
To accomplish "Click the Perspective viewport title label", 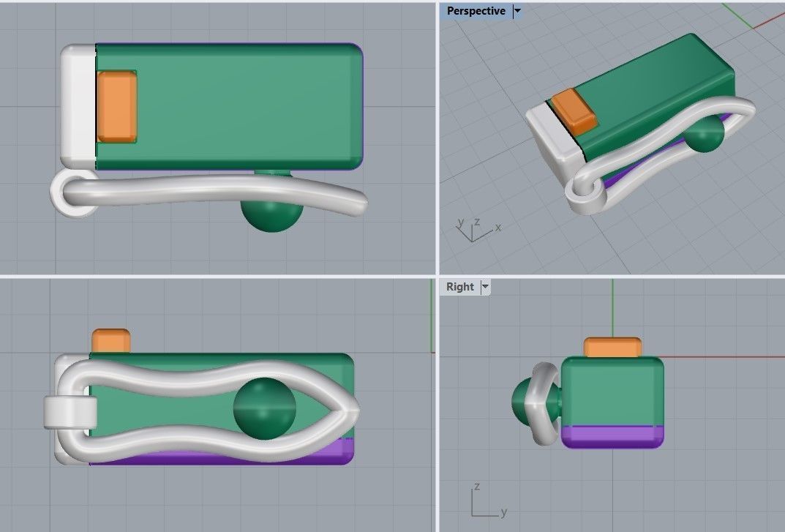I will 476,11.
